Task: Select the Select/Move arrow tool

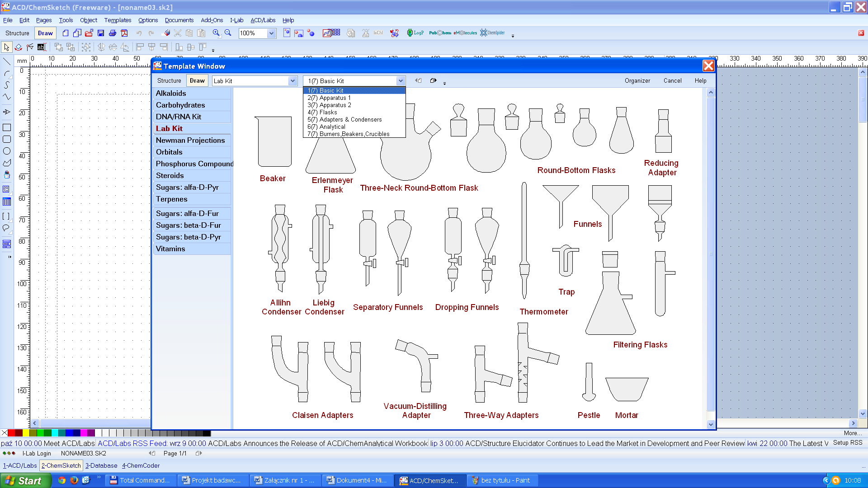Action: click(7, 47)
